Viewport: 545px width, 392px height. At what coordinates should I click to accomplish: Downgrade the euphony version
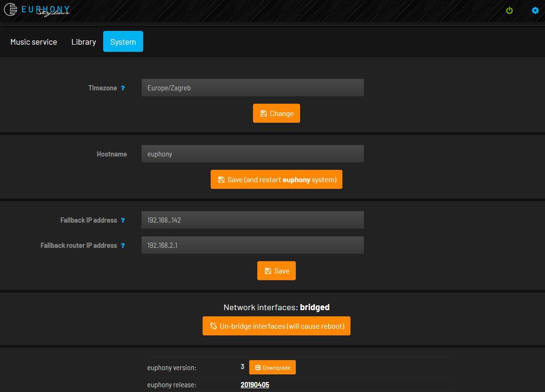[x=272, y=367]
